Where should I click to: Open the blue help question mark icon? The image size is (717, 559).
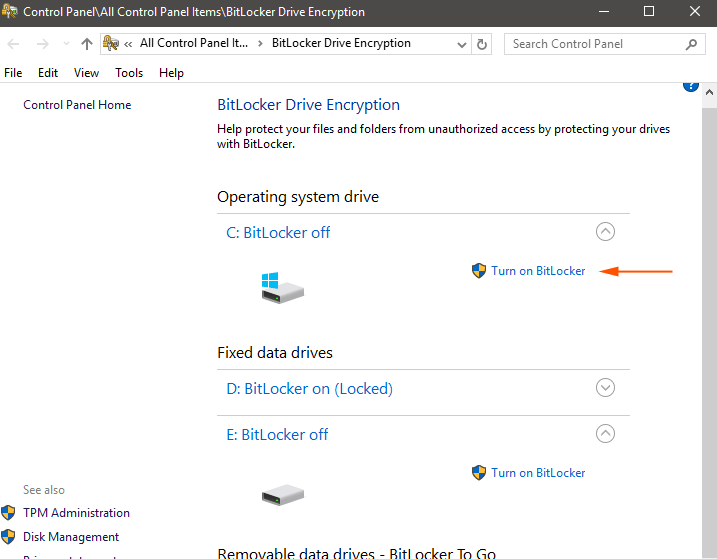(x=690, y=86)
